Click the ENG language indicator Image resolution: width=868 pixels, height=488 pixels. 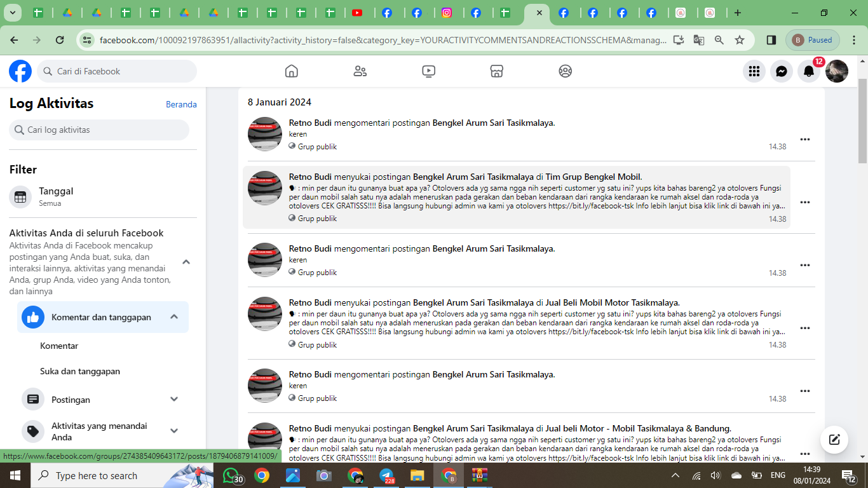pos(778,475)
